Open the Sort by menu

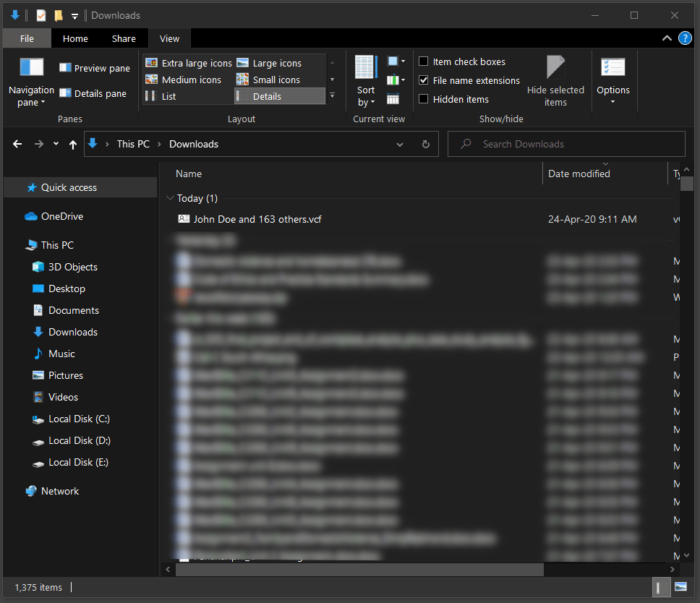366,95
